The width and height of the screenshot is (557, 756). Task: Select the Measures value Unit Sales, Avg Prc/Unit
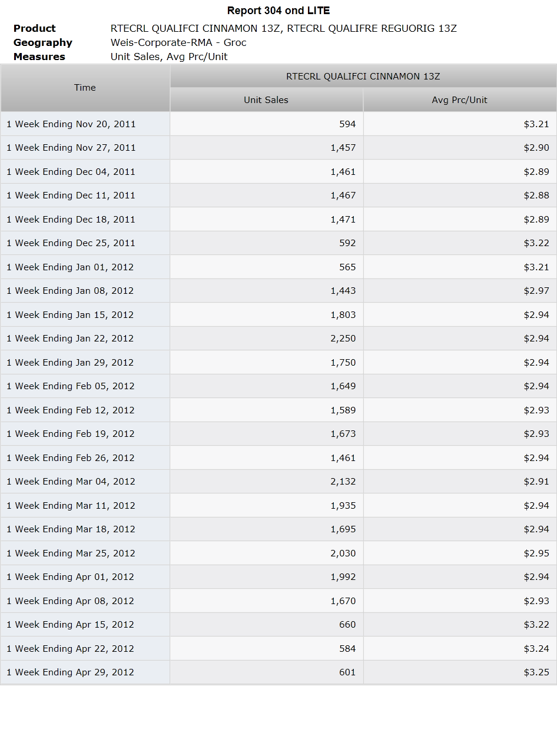pyautogui.click(x=169, y=57)
